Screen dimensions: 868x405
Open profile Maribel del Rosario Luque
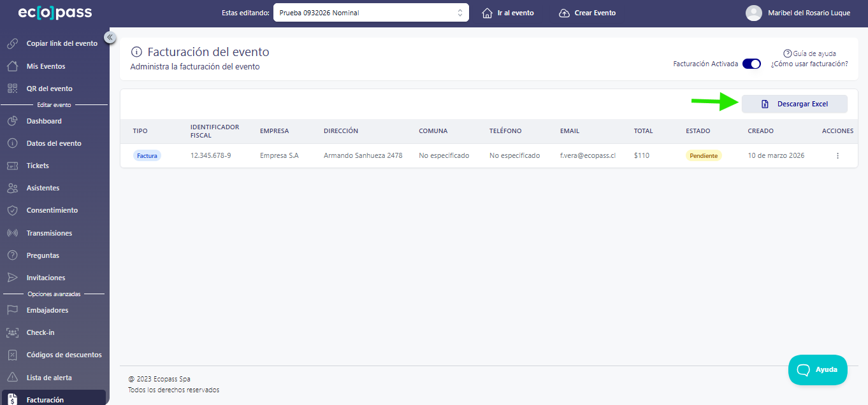(x=798, y=13)
